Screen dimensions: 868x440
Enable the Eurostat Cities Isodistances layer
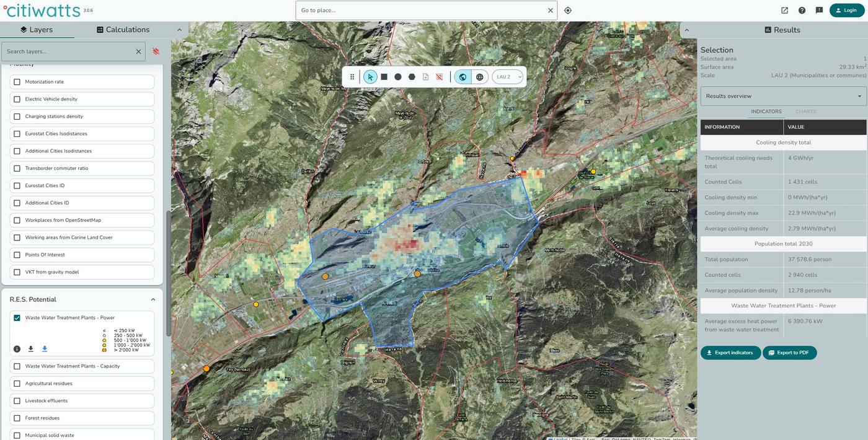click(17, 134)
